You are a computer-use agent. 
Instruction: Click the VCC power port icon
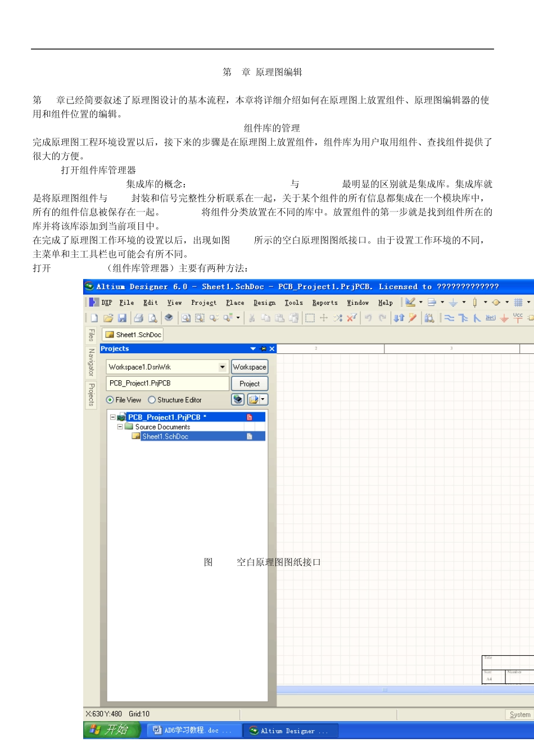(x=518, y=318)
